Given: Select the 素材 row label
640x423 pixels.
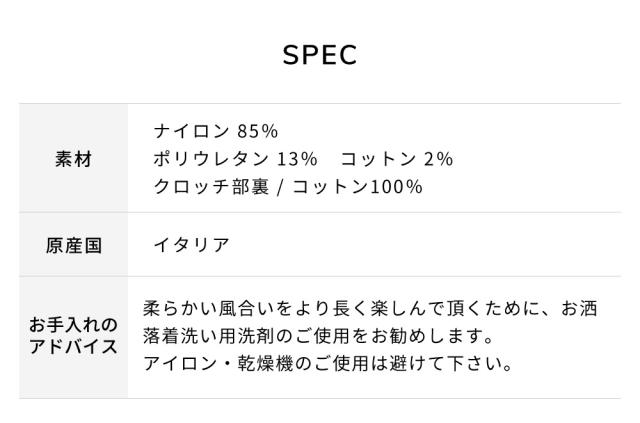Looking at the screenshot, I should coord(73,159).
